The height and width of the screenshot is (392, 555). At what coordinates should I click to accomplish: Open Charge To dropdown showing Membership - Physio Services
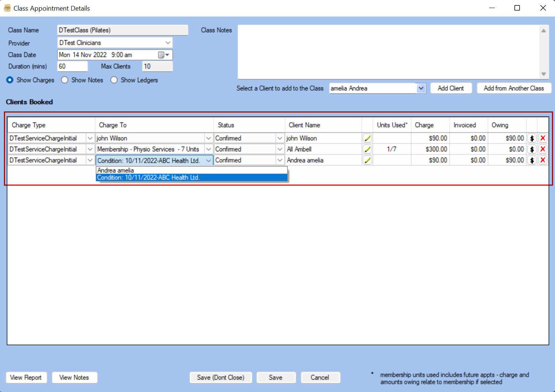pos(208,149)
